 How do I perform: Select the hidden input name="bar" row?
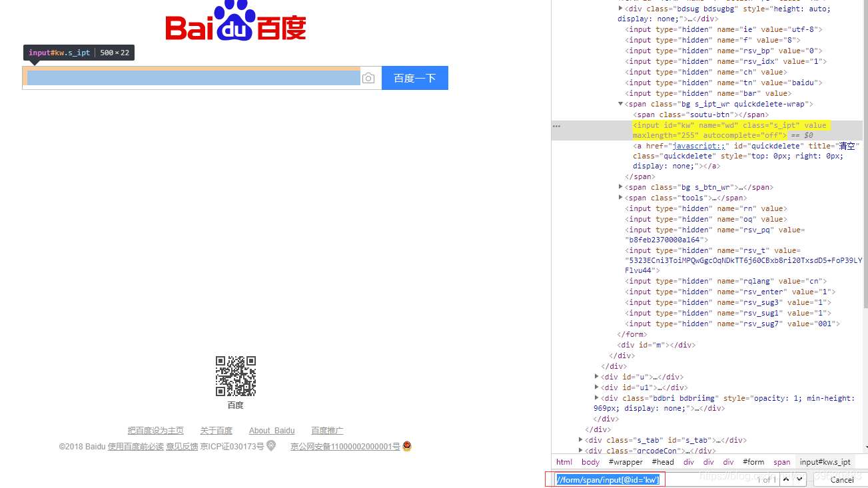707,93
